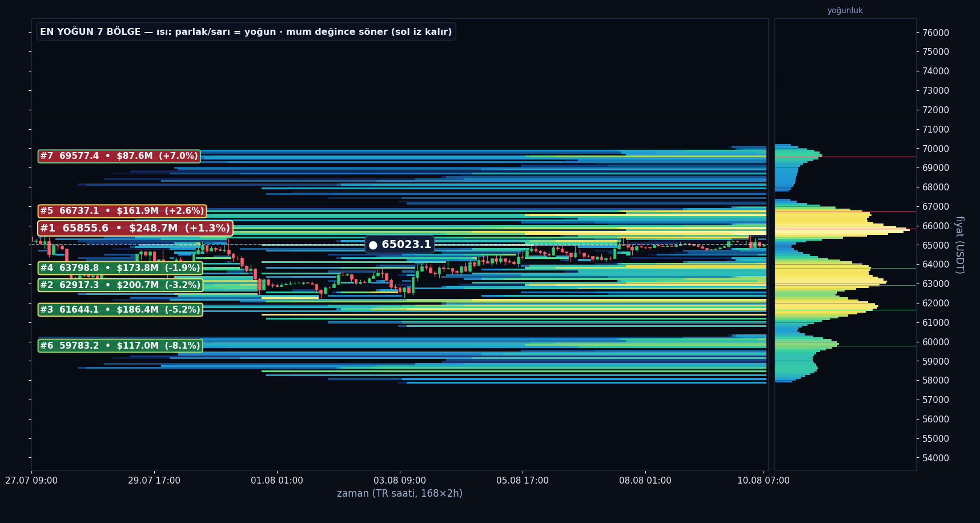
Task: Click the 60000 price tick label
Action: 935,342
